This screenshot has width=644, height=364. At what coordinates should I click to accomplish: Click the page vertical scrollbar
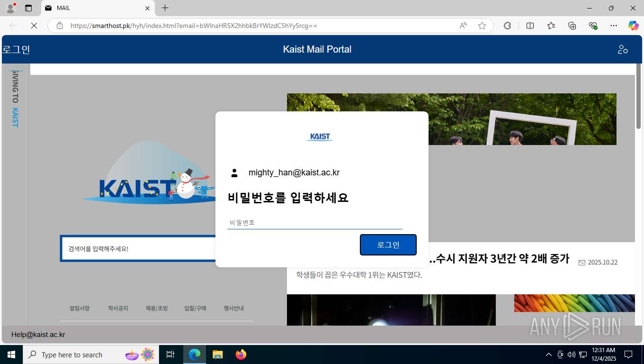click(x=638, y=96)
